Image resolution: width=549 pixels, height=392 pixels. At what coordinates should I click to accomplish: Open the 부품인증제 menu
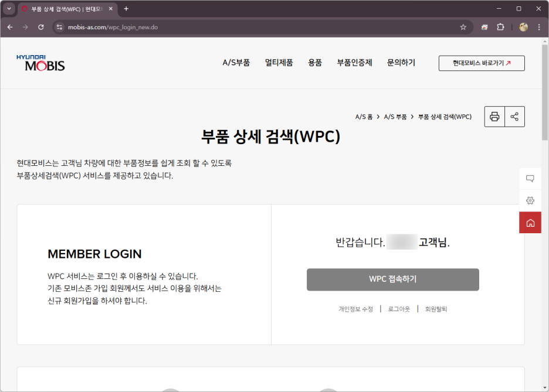(354, 63)
